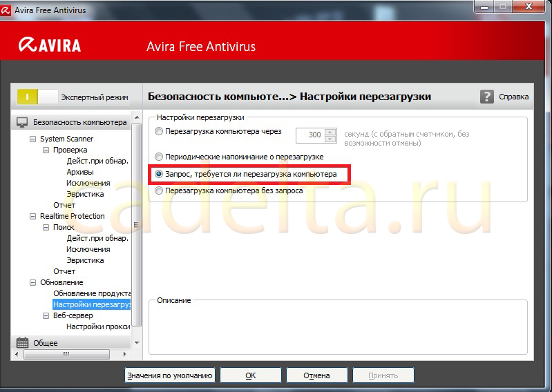Click the System Scanner tree label
This screenshot has width=552, height=392.
pyautogui.click(x=66, y=139)
